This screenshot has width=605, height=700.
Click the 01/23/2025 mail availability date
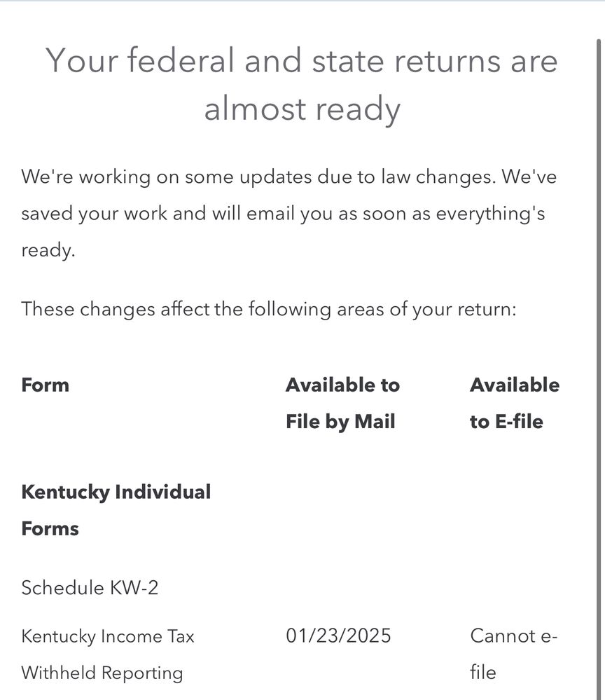click(x=338, y=636)
